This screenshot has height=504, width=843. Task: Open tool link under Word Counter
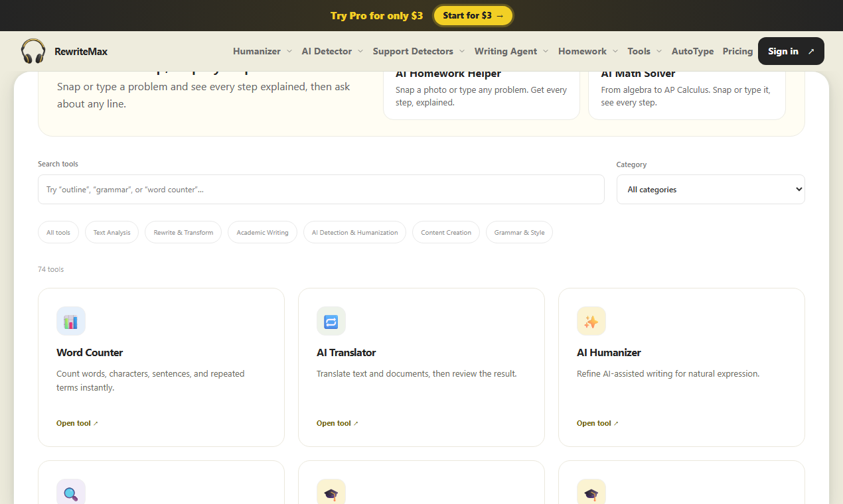(77, 423)
